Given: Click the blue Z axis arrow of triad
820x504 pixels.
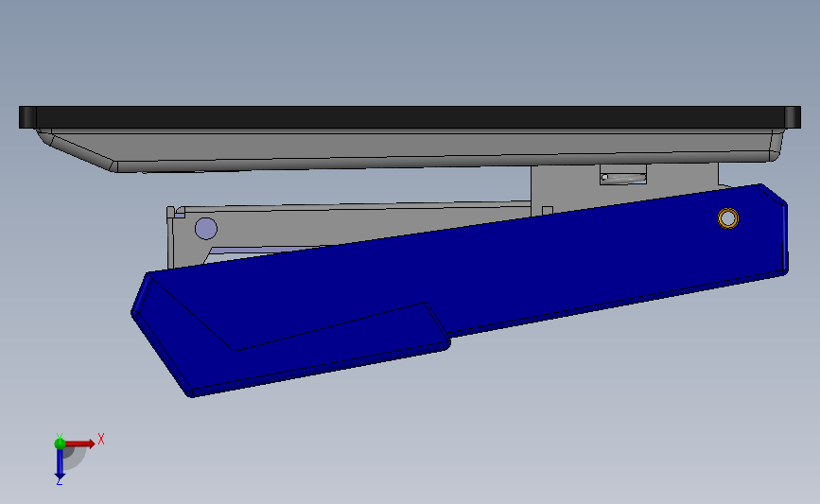Looking at the screenshot, I should (x=60, y=463).
